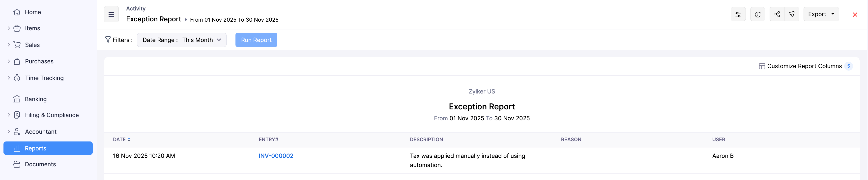Expand the Filing & Compliance section
Screen dimensions: 868x180
coord(52,115)
